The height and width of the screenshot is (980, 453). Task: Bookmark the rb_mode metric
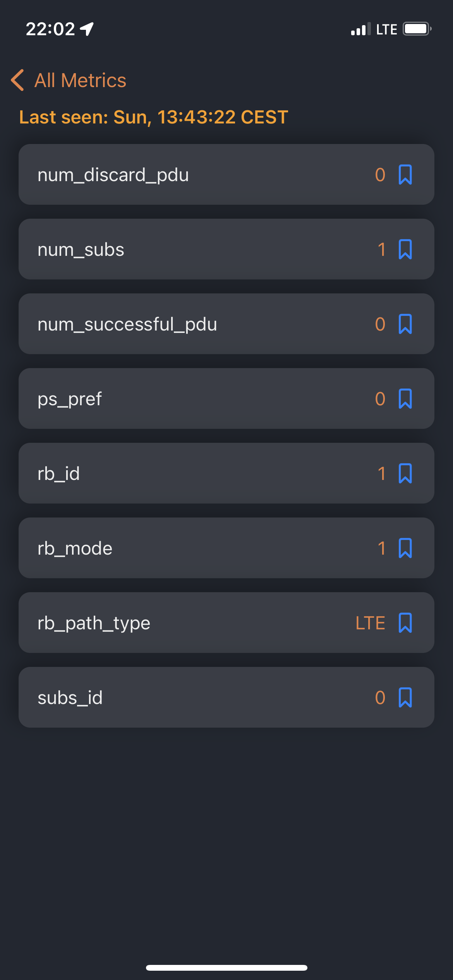tap(405, 548)
